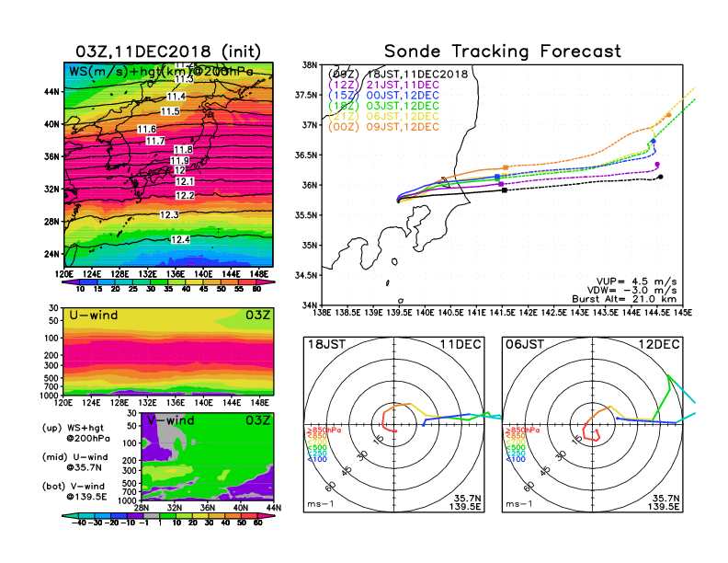The height and width of the screenshot is (563, 728).
Task: Click the black square burst marker
Action: click(x=505, y=190)
